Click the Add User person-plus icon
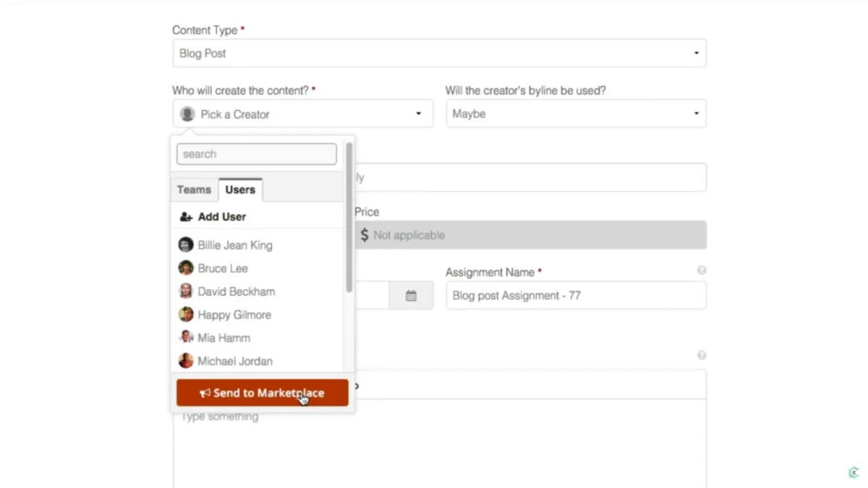868x488 pixels. [186, 216]
